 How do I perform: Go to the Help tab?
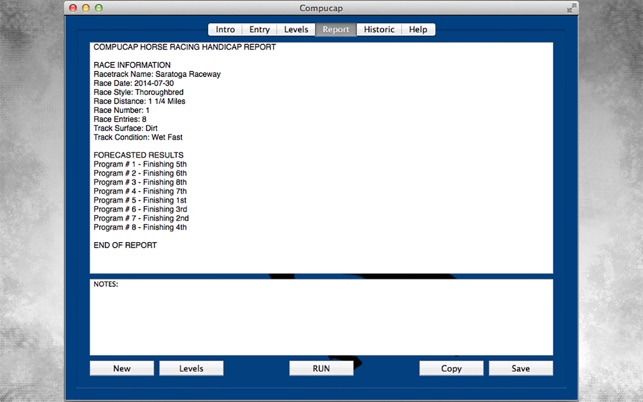[x=418, y=30]
